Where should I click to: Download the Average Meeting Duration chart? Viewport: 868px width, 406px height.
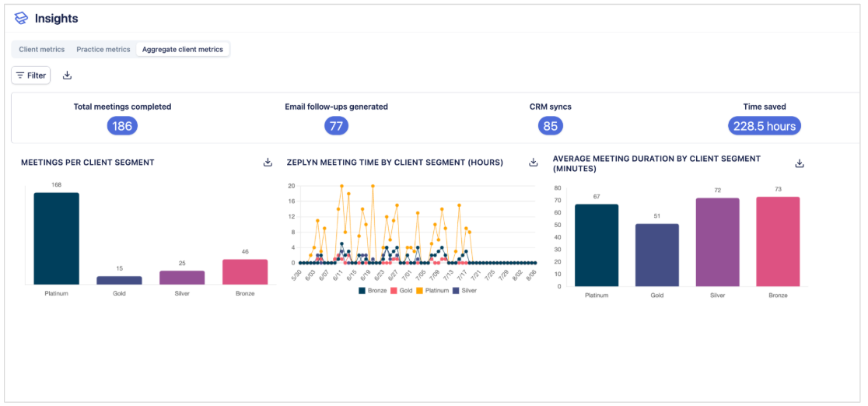(799, 163)
